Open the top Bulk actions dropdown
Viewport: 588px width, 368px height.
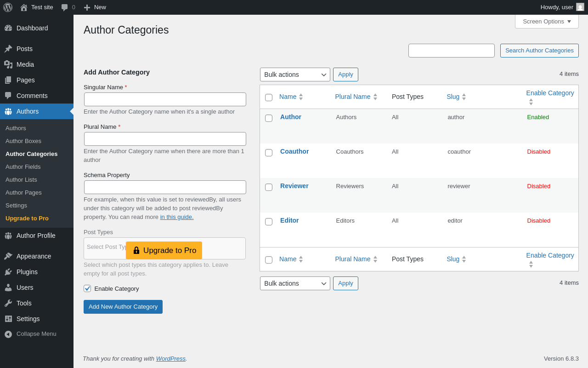coord(295,75)
